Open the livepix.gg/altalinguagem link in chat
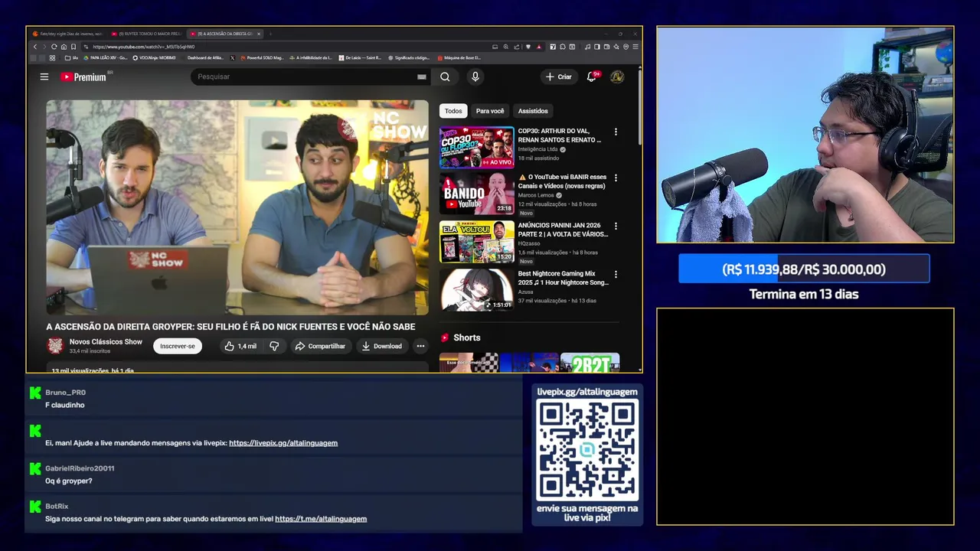This screenshot has width=980, height=551. [x=283, y=443]
